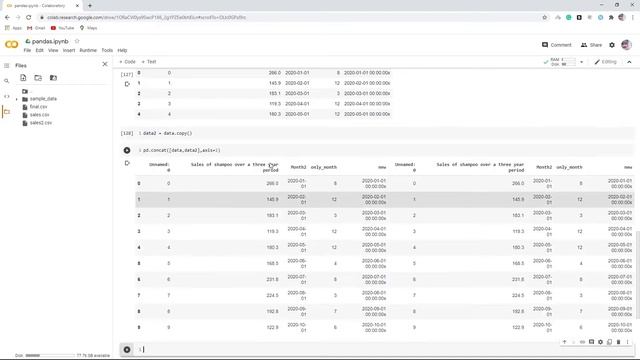Screen dimensions: 640x360
Task: Add a new Text cell
Action: coord(149,62)
